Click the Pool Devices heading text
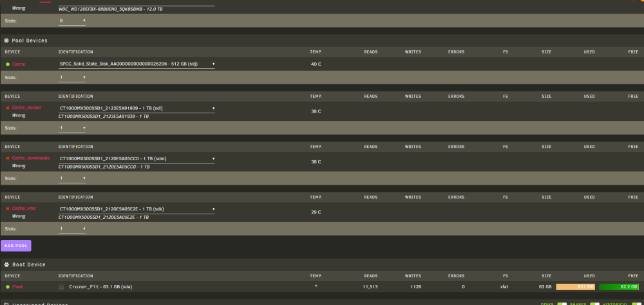 click(30, 41)
